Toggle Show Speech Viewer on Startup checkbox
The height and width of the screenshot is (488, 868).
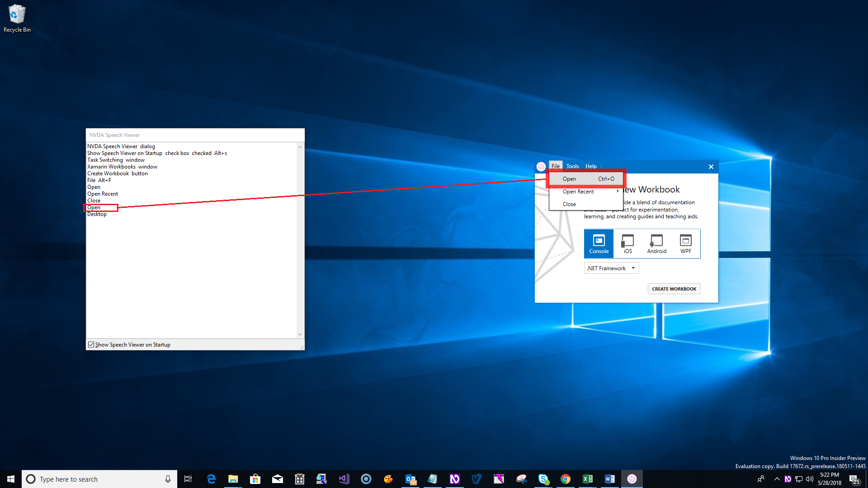click(x=91, y=344)
